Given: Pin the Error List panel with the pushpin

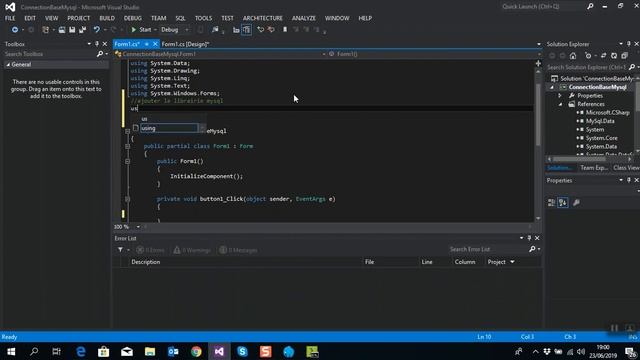Looking at the screenshot, I should 529,238.
